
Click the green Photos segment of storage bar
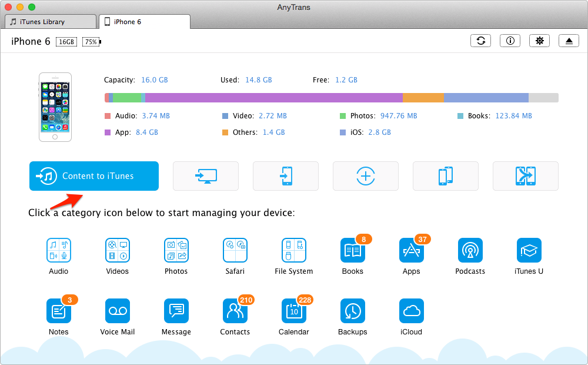tap(127, 98)
